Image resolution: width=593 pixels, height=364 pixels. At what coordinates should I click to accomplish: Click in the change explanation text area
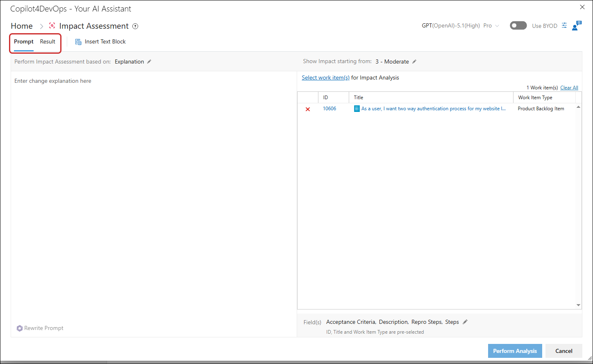pyautogui.click(x=154, y=197)
